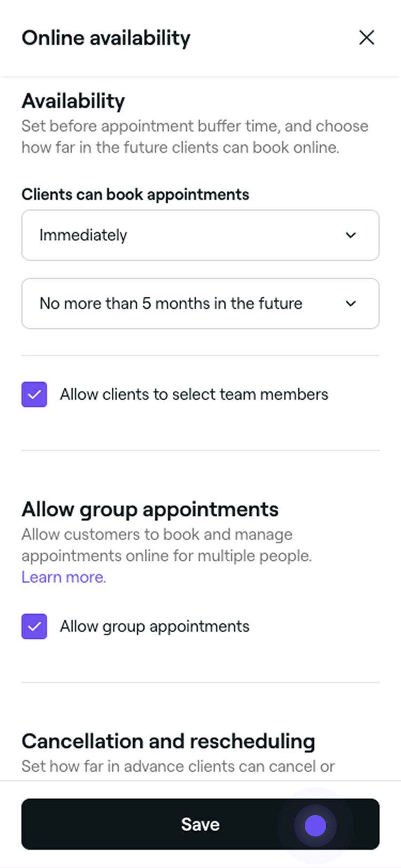The image size is (401, 868).
Task: Click Allow group appointments label beside checkbox
Action: pyautogui.click(x=155, y=626)
